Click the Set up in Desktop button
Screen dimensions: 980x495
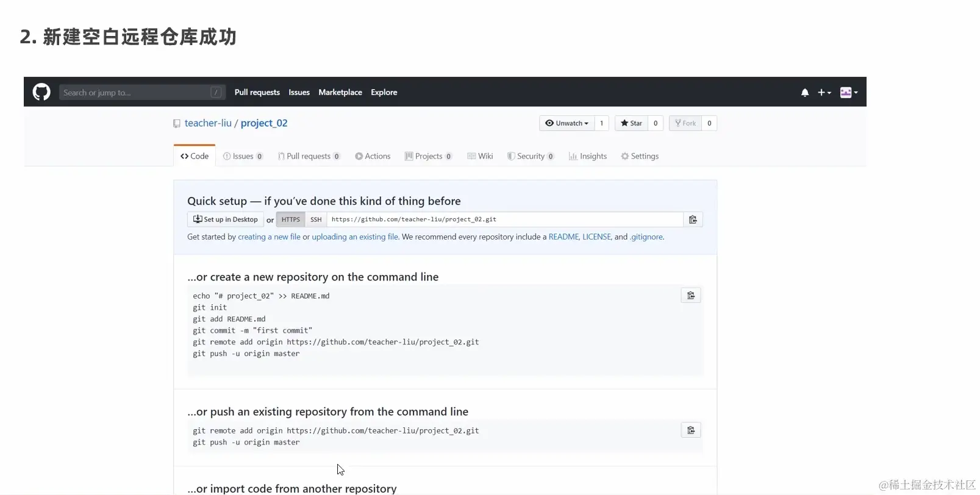[x=225, y=219]
